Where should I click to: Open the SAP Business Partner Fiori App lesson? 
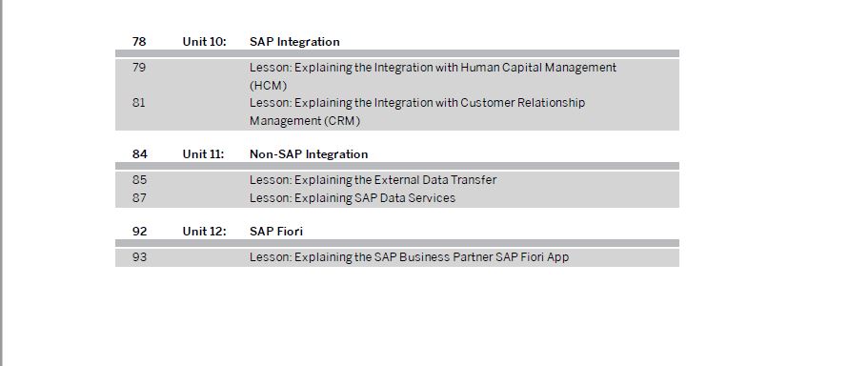point(409,257)
